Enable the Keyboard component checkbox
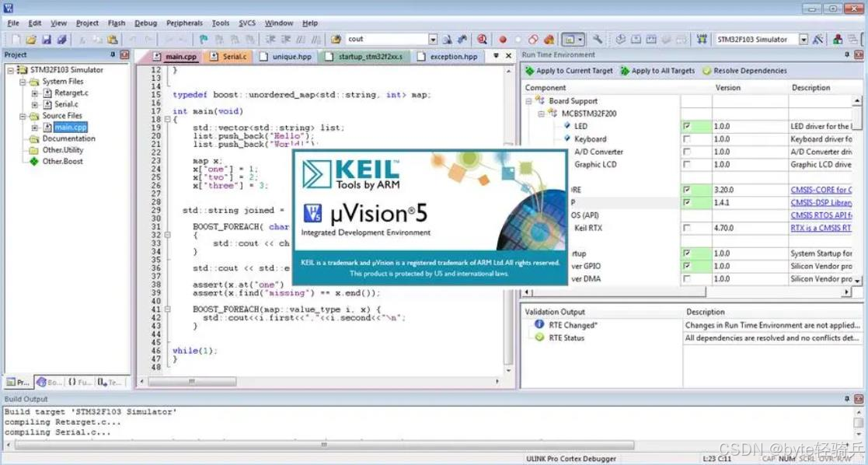The image size is (868, 465). pos(687,139)
